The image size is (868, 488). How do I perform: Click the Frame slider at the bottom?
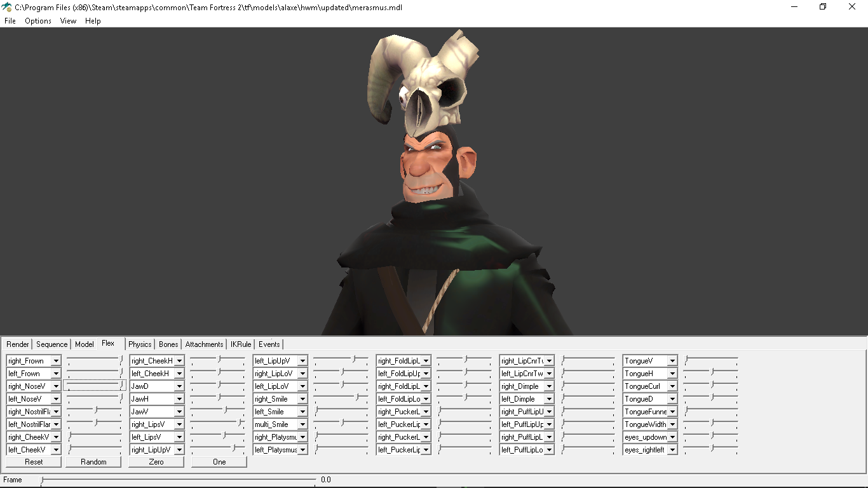point(178,480)
